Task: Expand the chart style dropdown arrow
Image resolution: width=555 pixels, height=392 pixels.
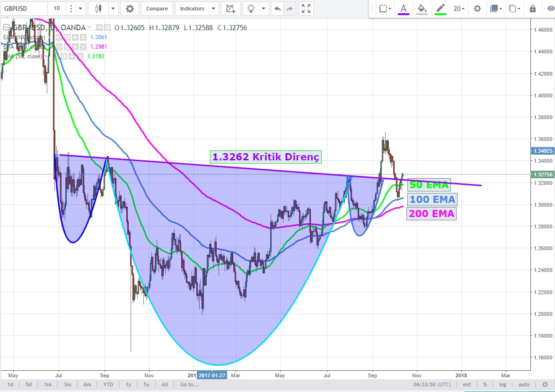Action: coord(113,9)
